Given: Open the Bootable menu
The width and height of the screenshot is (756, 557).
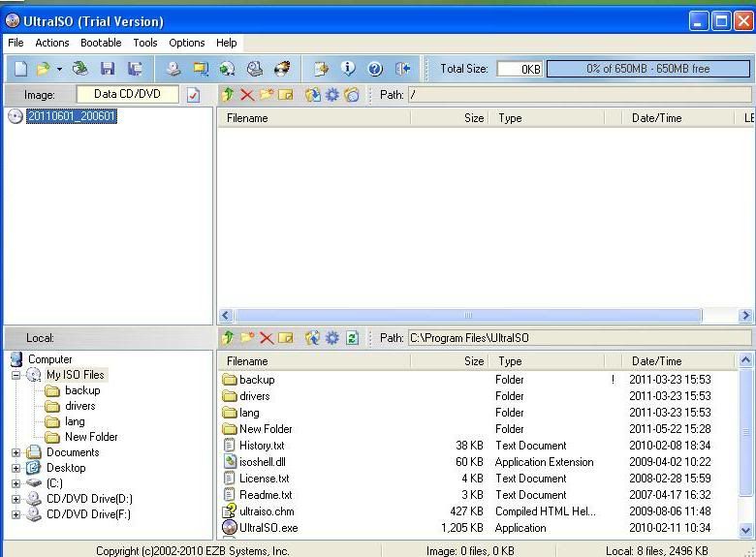Looking at the screenshot, I should pyautogui.click(x=101, y=43).
